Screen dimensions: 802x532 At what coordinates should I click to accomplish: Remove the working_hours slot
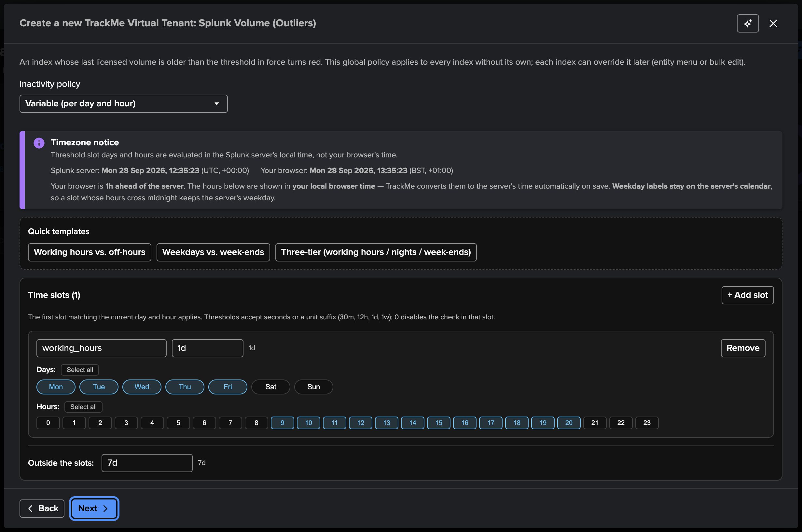[x=743, y=348]
